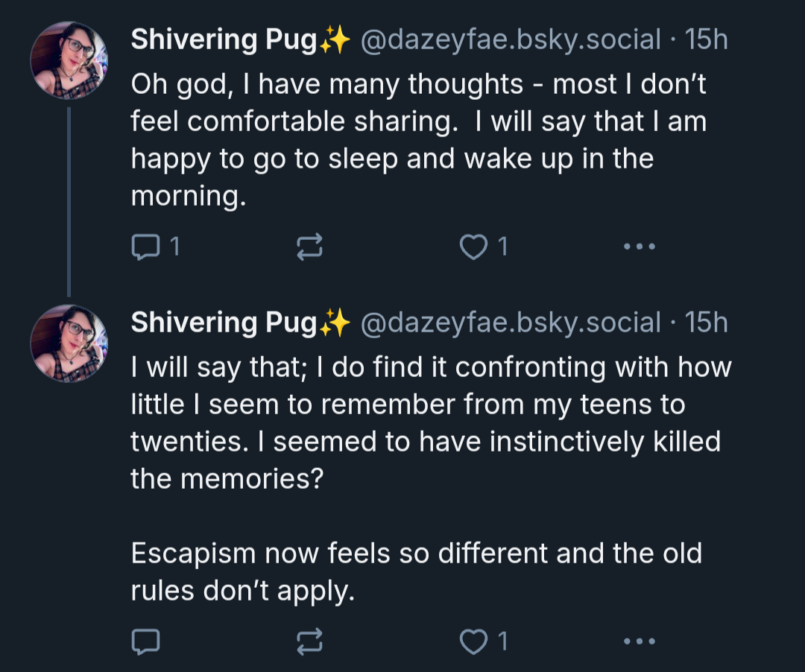Repost the second post about memories

pos(309,641)
